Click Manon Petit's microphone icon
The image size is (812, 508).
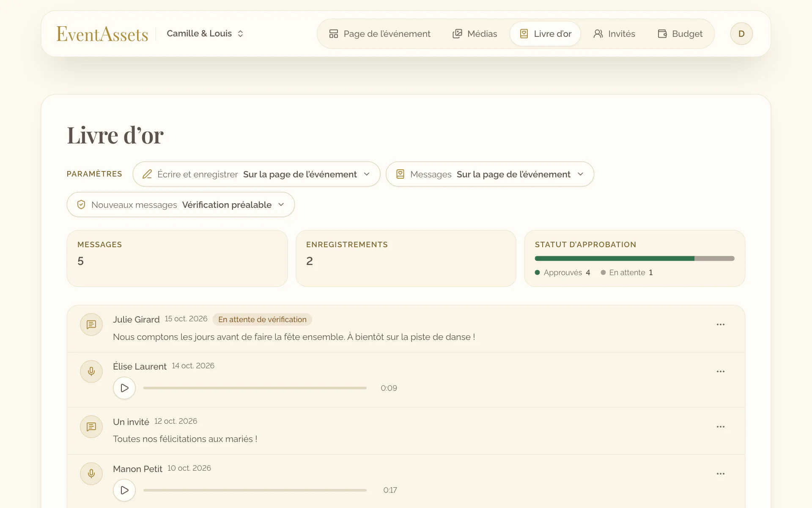pyautogui.click(x=91, y=474)
